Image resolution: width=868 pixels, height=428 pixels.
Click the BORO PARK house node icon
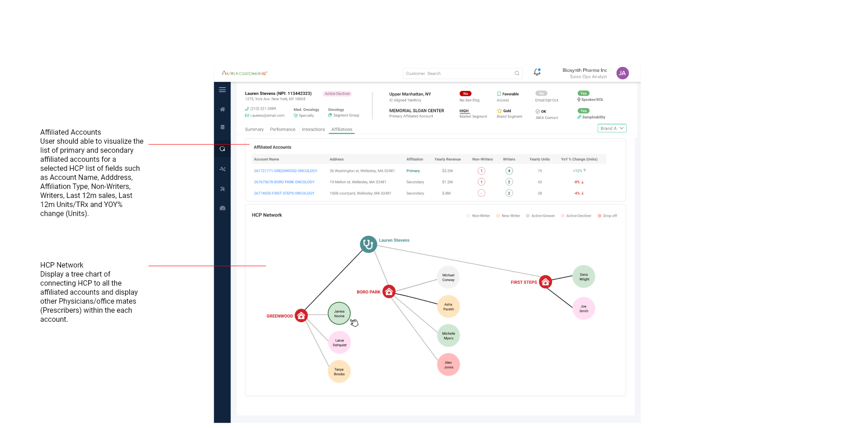coord(389,292)
